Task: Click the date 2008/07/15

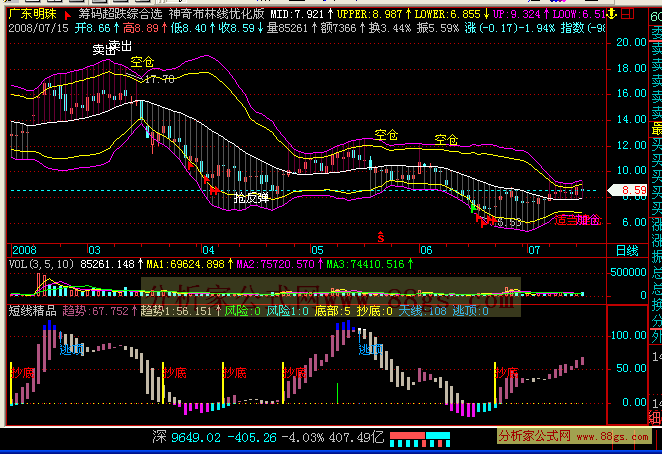Action: point(38,29)
